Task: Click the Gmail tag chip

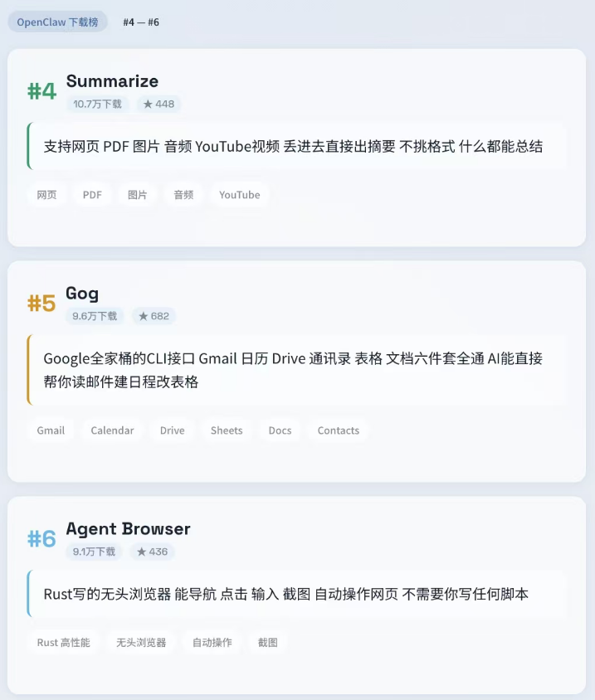Action: 51,430
